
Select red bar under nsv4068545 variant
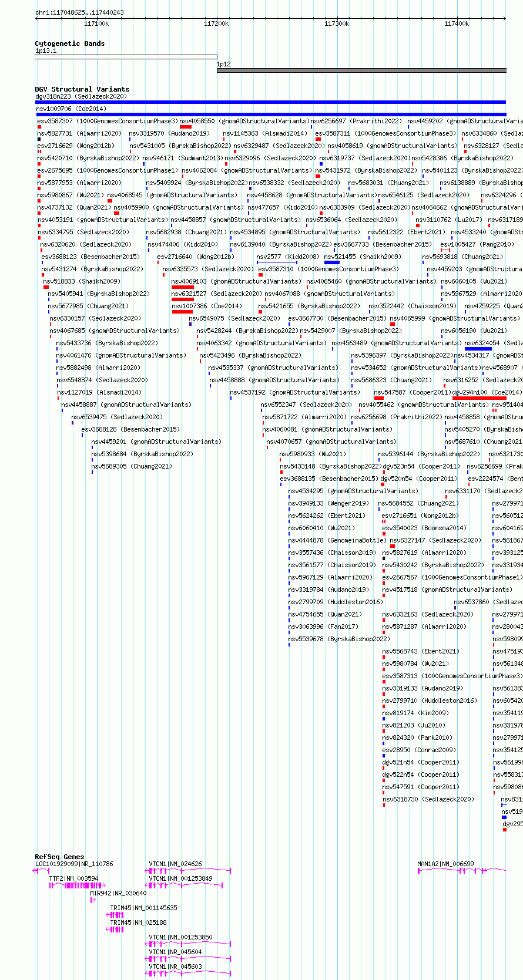pos(110,201)
